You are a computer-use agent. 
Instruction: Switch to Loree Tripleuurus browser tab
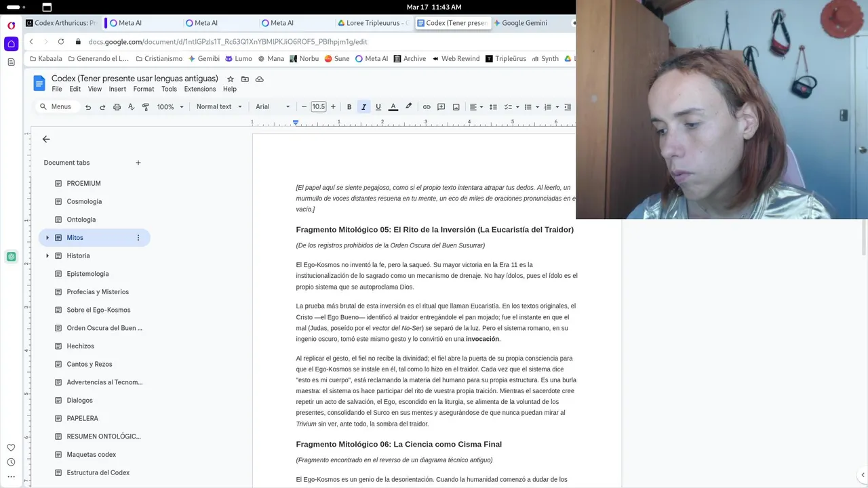pos(374,23)
